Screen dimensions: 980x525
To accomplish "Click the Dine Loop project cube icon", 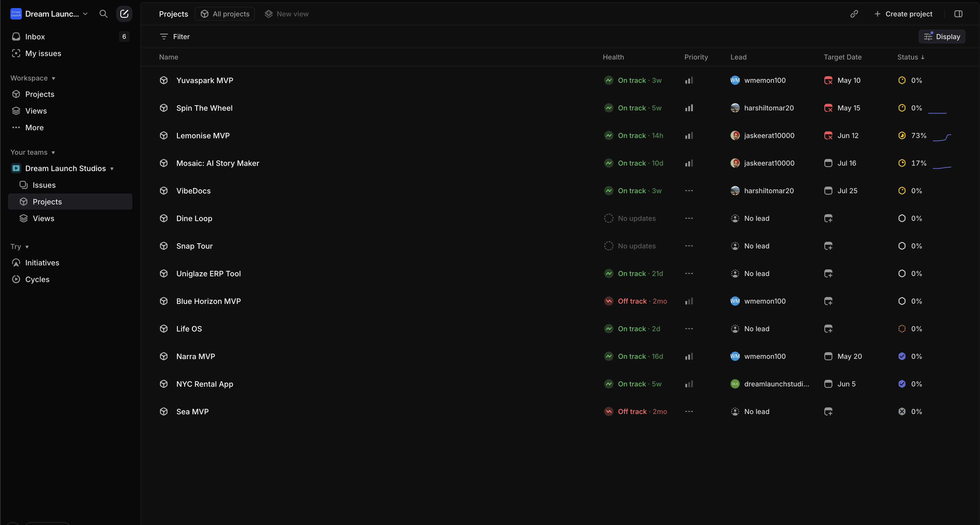I will [164, 218].
